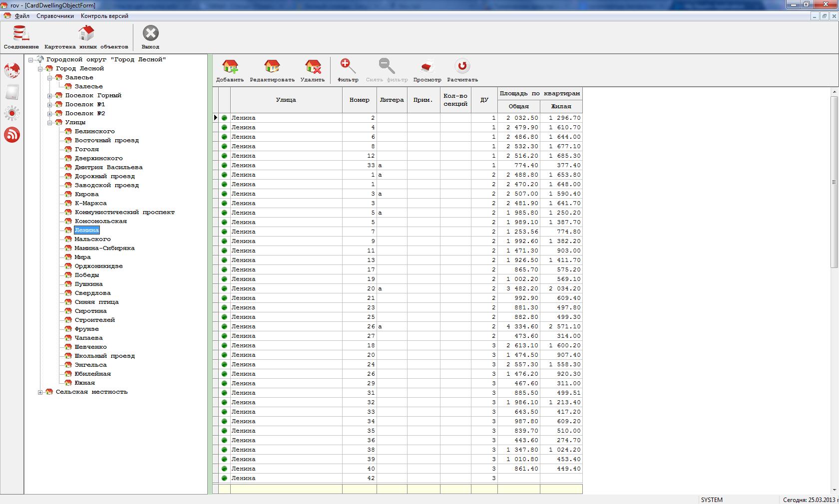Select street Чапаева in the tree

pos(89,338)
